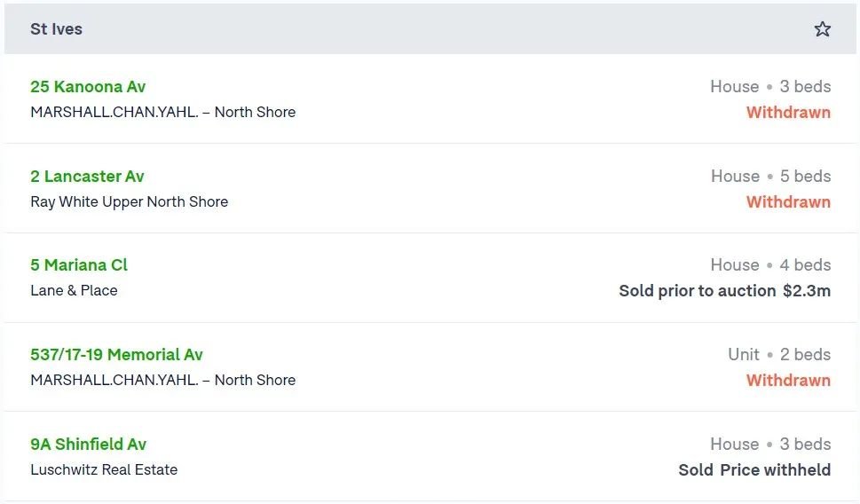This screenshot has width=860, height=504.
Task: Open the 2 Lancaster Av listing
Action: (87, 176)
